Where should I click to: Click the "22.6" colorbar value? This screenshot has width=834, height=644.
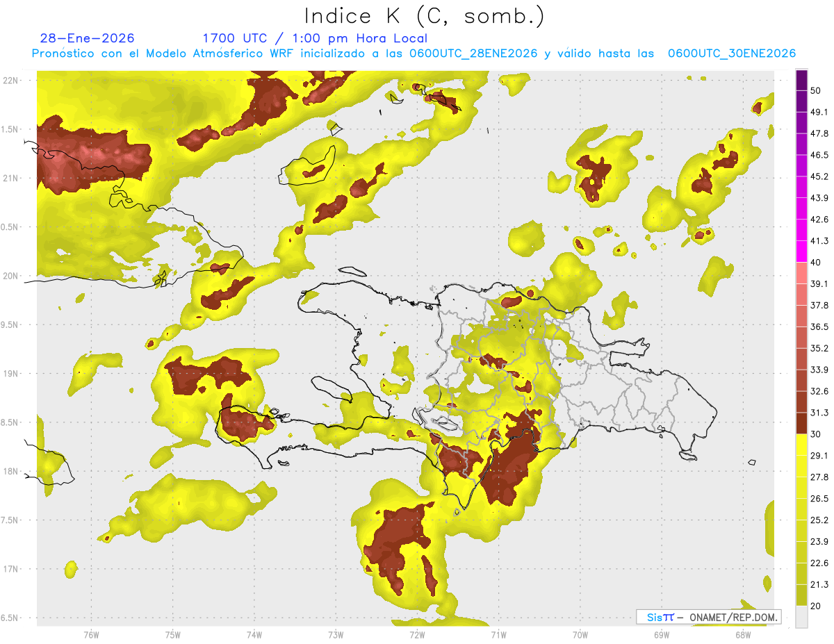(x=819, y=563)
